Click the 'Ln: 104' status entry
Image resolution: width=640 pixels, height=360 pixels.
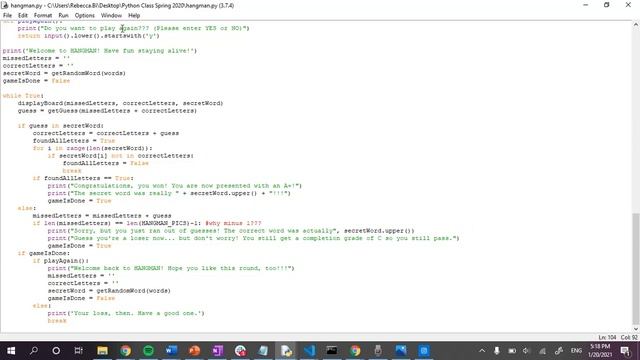[x=607, y=337]
